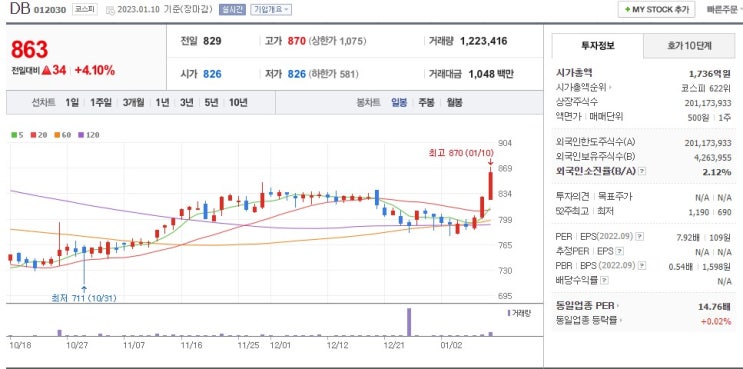Click red 20-day moving average legend square
The width and height of the screenshot is (743, 369).
coord(33,135)
